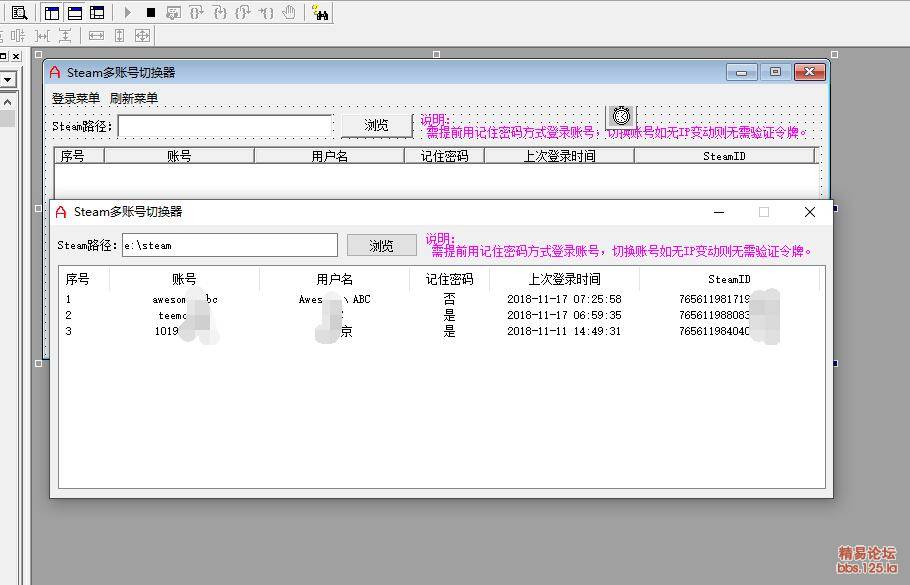
Task: Click the 是 cell in row 3
Action: [449, 331]
